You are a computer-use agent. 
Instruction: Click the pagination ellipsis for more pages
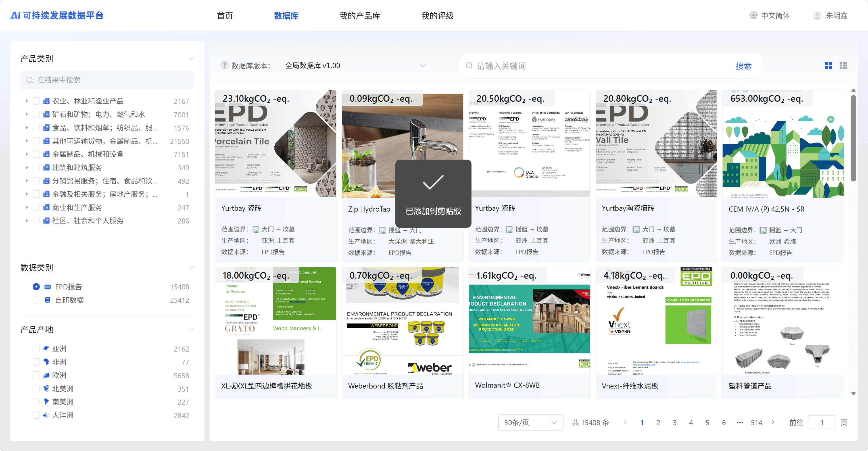coord(740,422)
